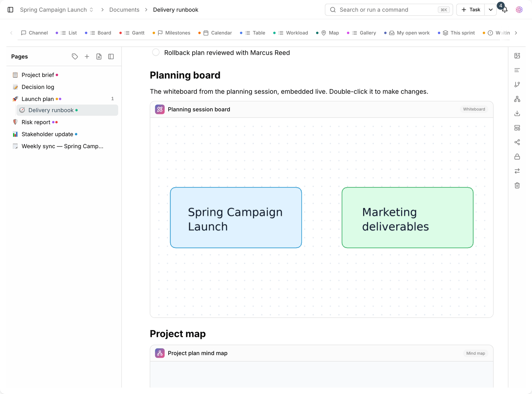Check off Rollback plan reviewed task
The height and width of the screenshot is (394, 532).
156,52
